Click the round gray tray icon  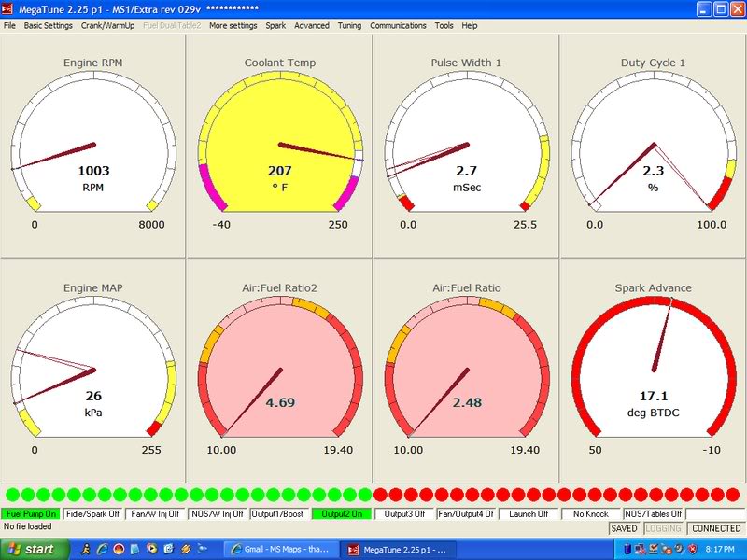679,549
